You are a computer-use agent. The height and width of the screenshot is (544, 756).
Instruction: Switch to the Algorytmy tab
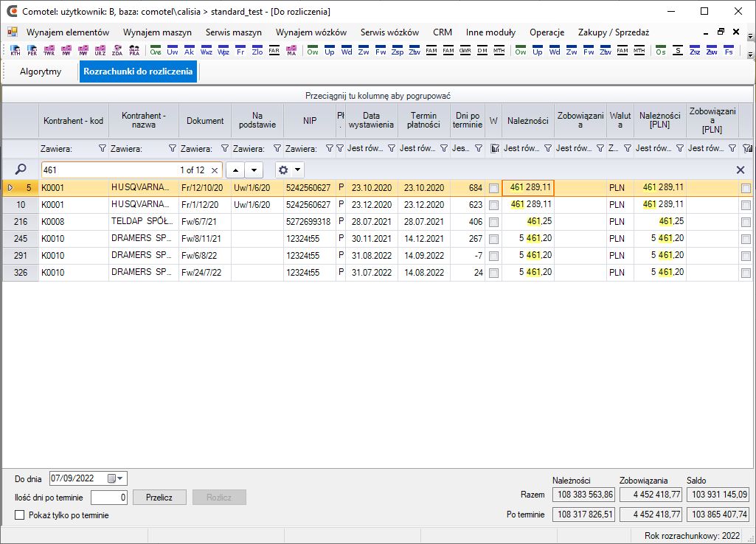point(41,72)
